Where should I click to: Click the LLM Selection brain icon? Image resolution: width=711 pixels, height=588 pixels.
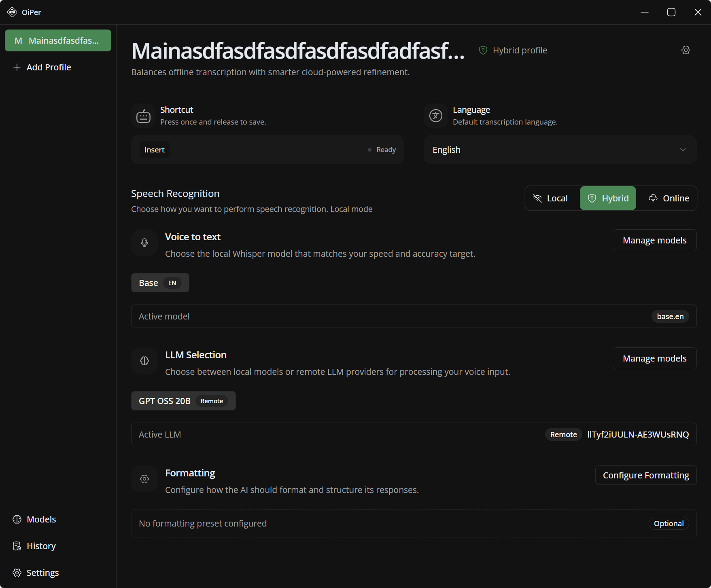[x=144, y=361]
